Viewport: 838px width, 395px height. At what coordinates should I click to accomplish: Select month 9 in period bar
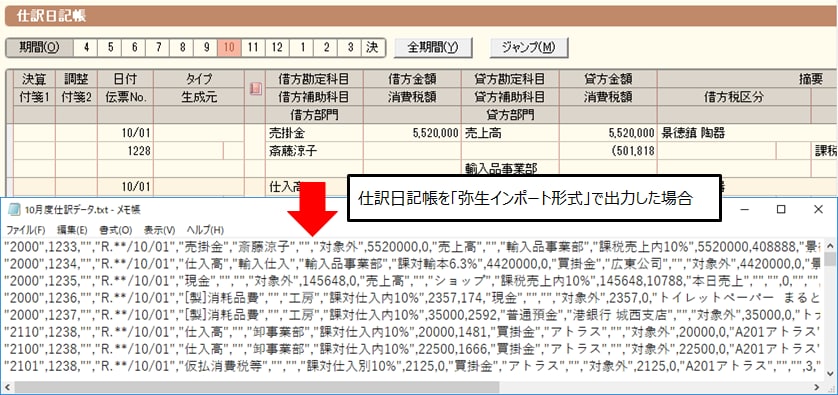tap(206, 47)
